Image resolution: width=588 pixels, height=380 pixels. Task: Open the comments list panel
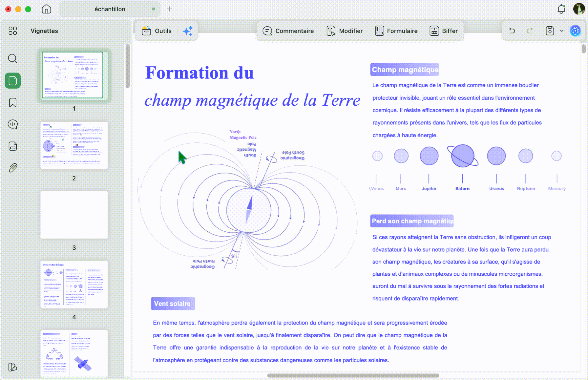[x=13, y=124]
